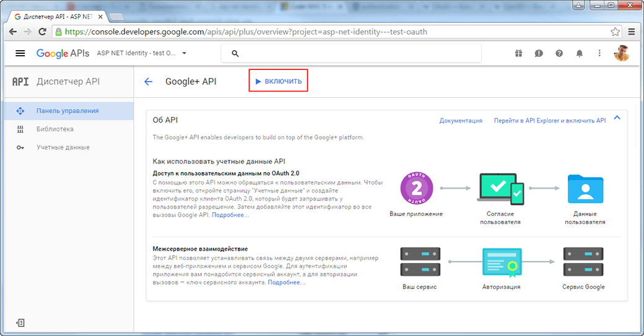Click the Chrome user profile button in the title bar

[x=578, y=6]
